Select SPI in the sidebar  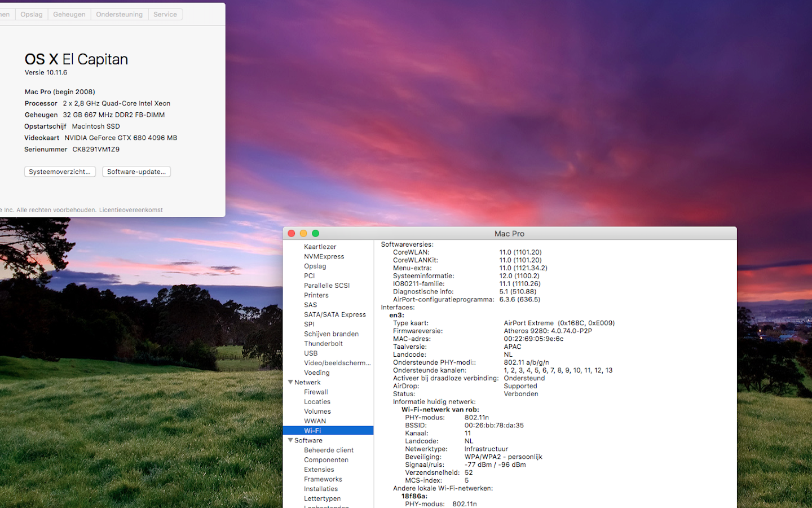click(309, 324)
